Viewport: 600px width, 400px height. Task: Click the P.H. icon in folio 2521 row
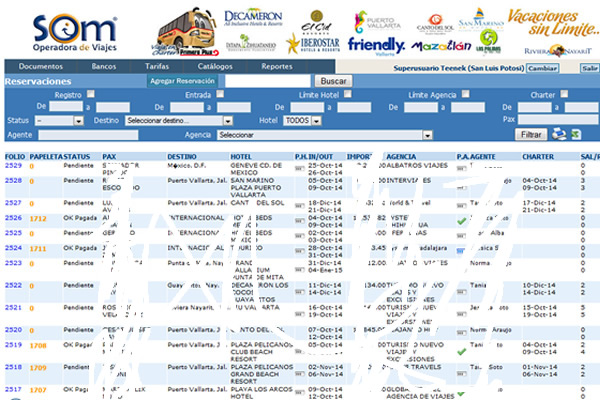(300, 314)
